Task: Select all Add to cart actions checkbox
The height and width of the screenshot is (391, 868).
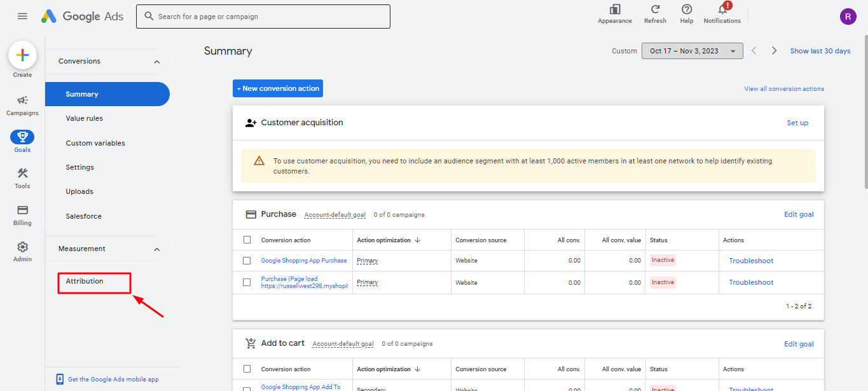Action: 247,369
